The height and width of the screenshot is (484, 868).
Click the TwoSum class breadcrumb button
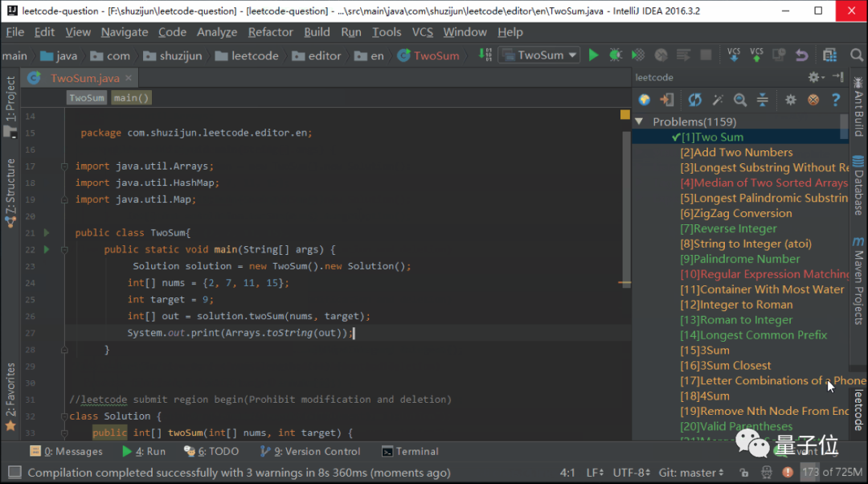[x=87, y=97]
